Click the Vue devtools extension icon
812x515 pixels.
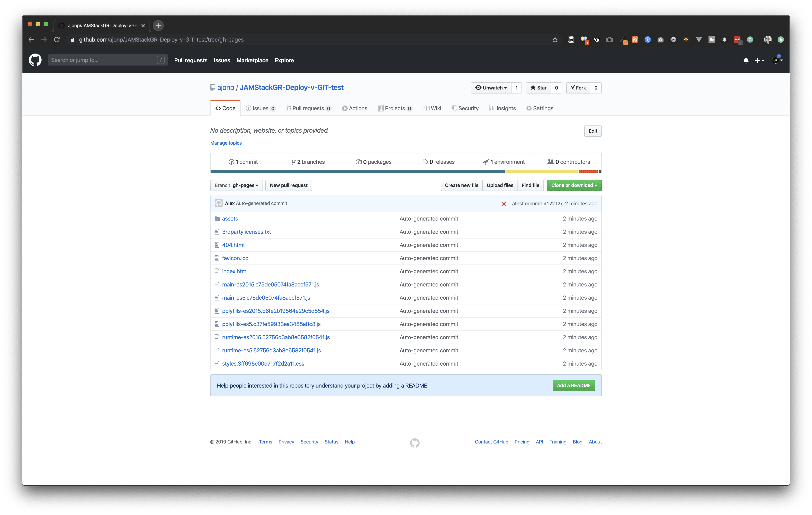click(699, 40)
